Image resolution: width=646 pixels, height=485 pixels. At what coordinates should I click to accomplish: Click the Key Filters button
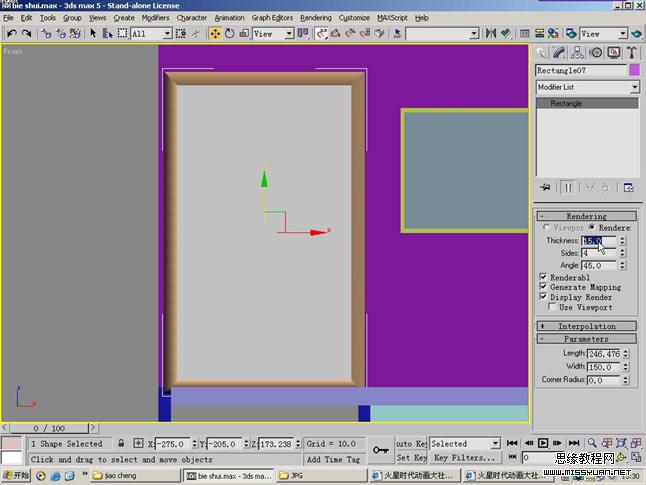465,457
